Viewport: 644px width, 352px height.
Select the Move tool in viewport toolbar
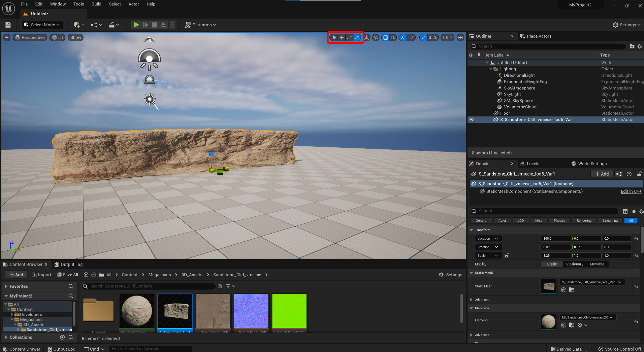[x=341, y=37]
